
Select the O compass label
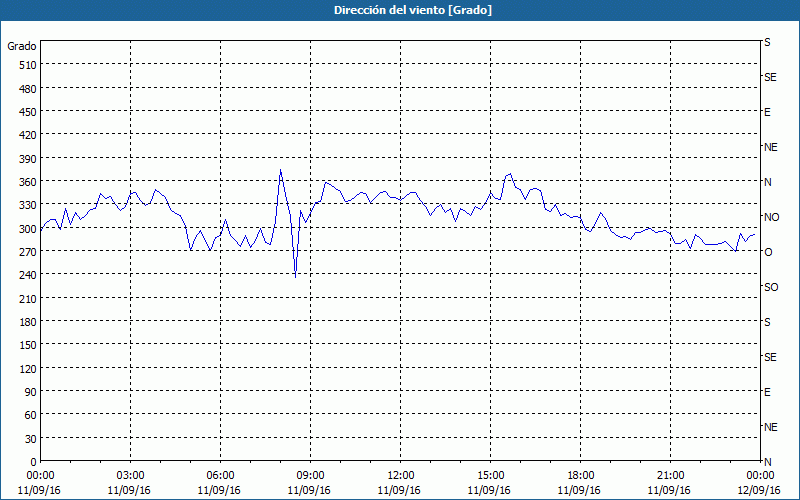pyautogui.click(x=768, y=252)
